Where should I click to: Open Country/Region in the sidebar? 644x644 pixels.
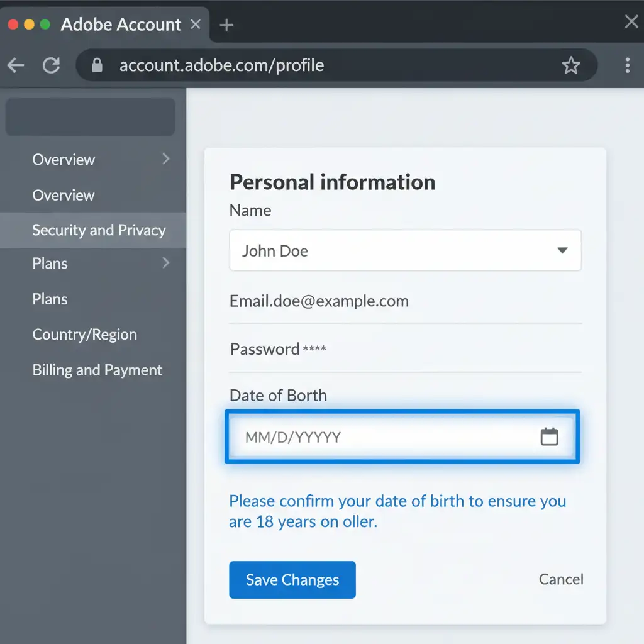(x=84, y=335)
